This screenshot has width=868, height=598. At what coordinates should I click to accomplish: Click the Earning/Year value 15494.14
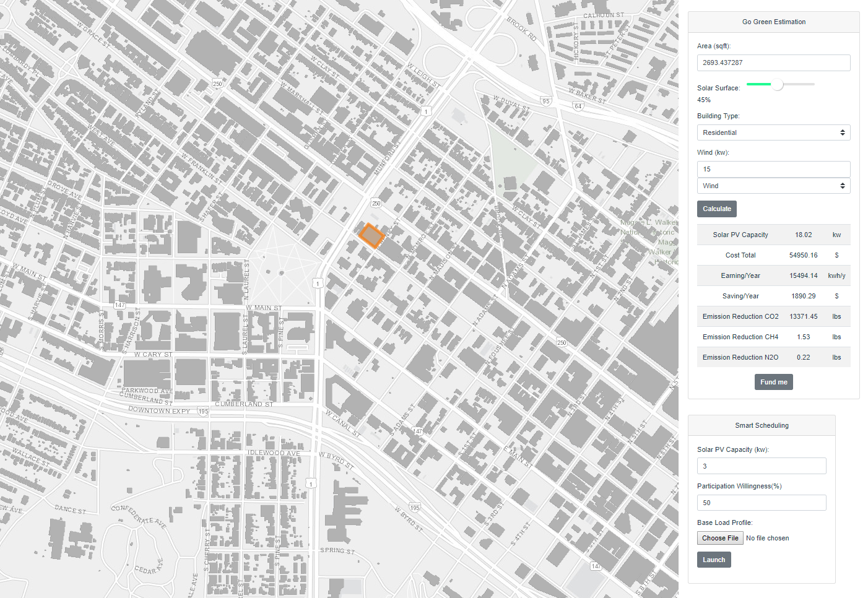(x=803, y=275)
